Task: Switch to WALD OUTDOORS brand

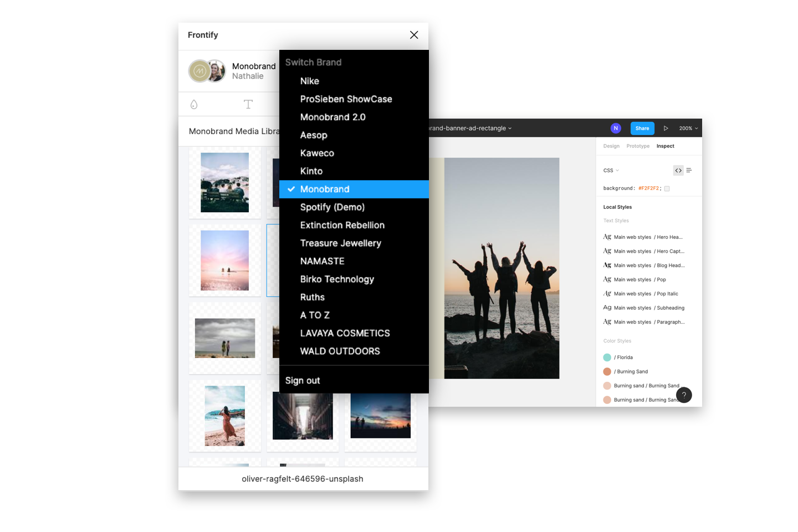Action: [x=354, y=351]
